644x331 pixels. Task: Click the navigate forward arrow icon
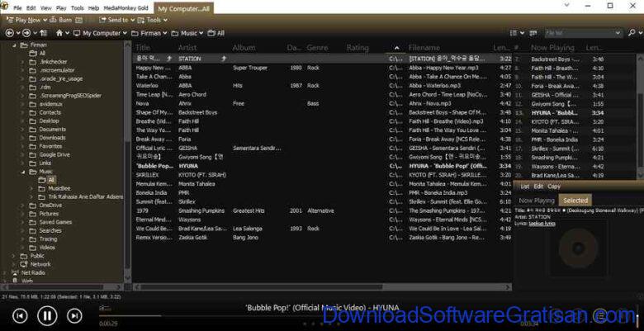26,33
